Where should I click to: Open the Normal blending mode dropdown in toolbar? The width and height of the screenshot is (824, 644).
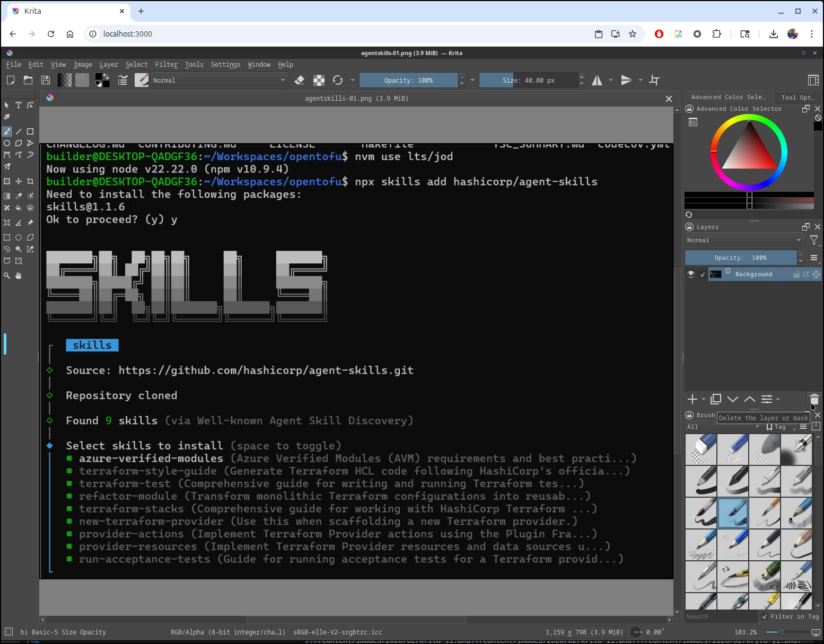(219, 80)
